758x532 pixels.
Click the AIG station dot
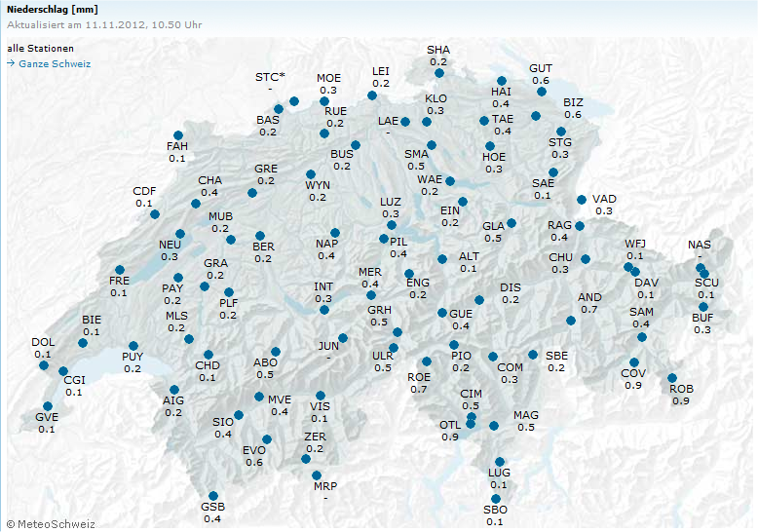click(x=174, y=390)
